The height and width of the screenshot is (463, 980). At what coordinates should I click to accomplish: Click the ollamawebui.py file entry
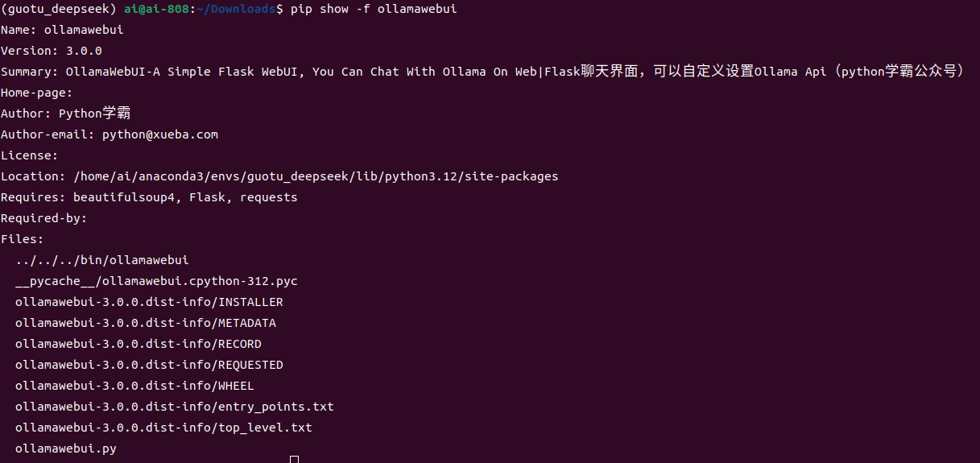click(66, 449)
